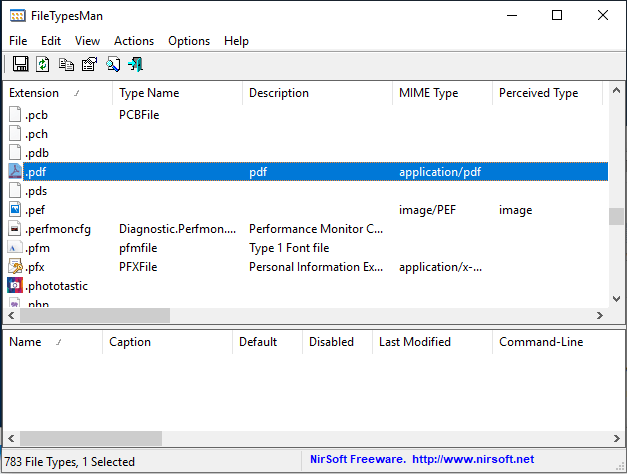Sort by Perceived Type column header
The height and width of the screenshot is (474, 627).
pyautogui.click(x=547, y=93)
